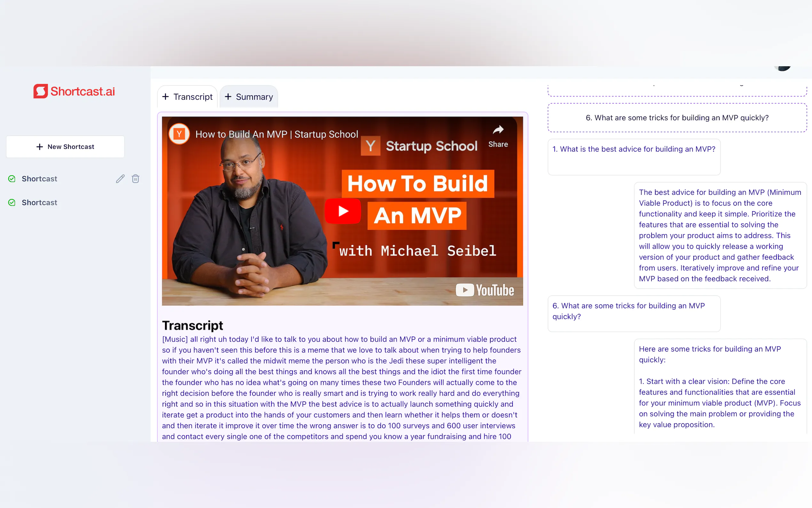The width and height of the screenshot is (812, 508).
Task: Select the second Shortcast sidebar entry
Action: [40, 202]
